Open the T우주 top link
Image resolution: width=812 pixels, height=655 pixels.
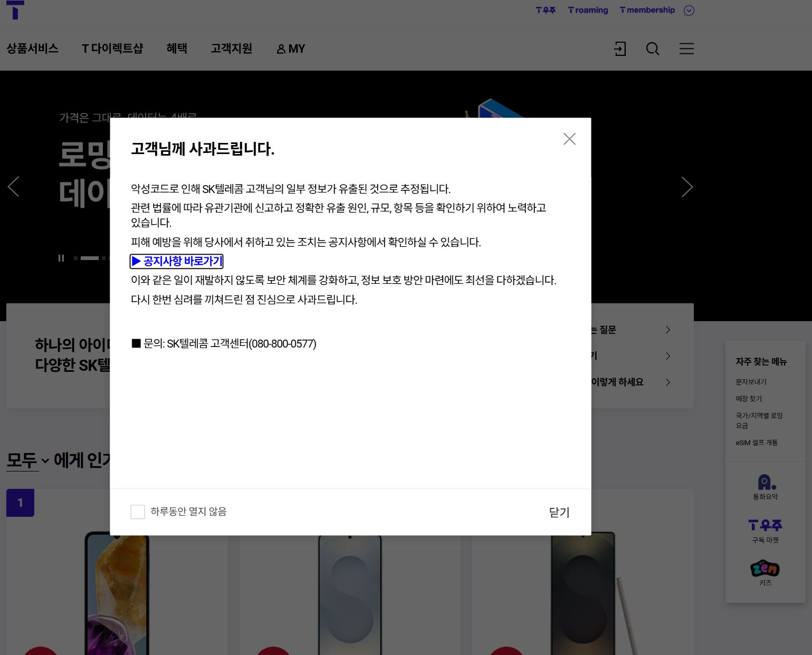[x=546, y=10]
